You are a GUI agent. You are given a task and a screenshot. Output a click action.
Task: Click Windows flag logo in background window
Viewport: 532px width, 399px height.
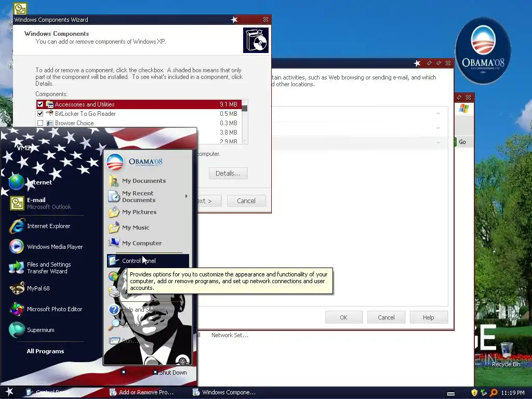click(x=463, y=109)
